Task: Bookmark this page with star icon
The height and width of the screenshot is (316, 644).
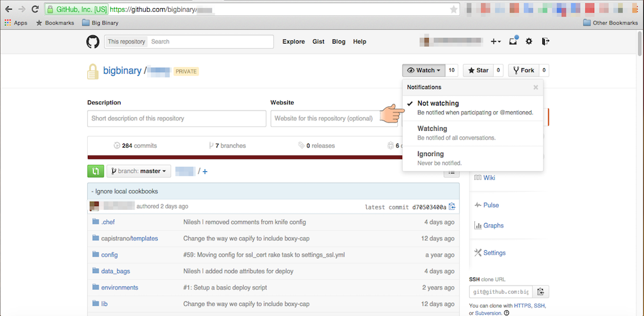Action: pos(453,9)
